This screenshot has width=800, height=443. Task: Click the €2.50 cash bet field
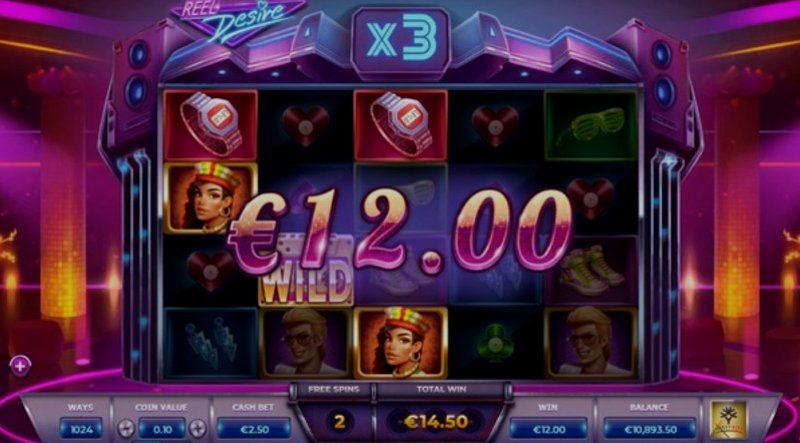click(254, 428)
